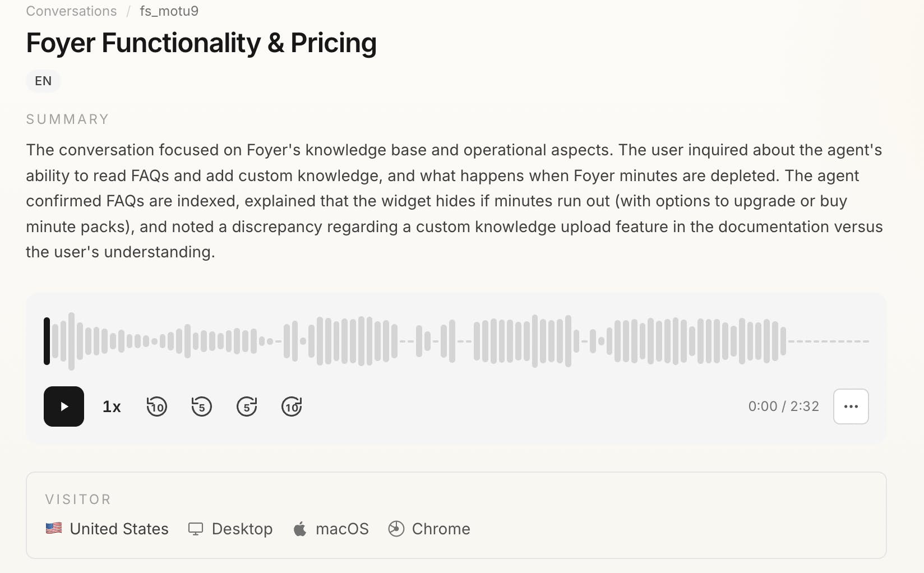Click the EN language badge
Image resolution: width=924 pixels, height=573 pixels.
[x=43, y=81]
